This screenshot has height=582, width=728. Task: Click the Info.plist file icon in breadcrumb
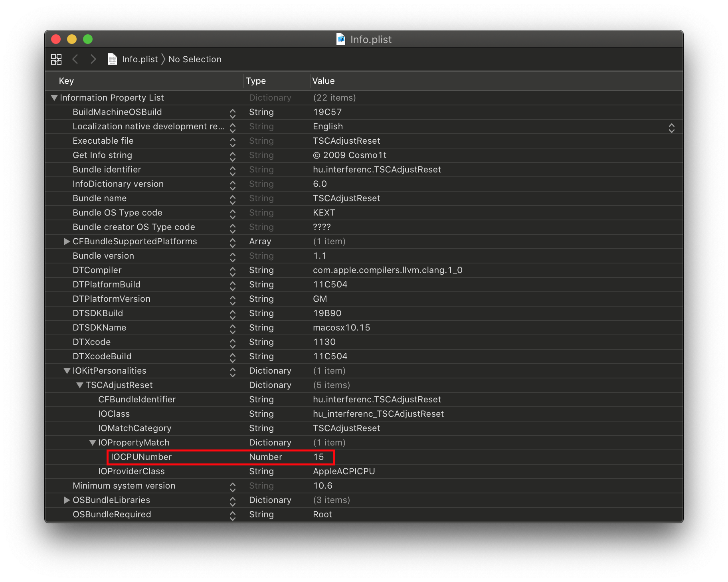tap(113, 59)
